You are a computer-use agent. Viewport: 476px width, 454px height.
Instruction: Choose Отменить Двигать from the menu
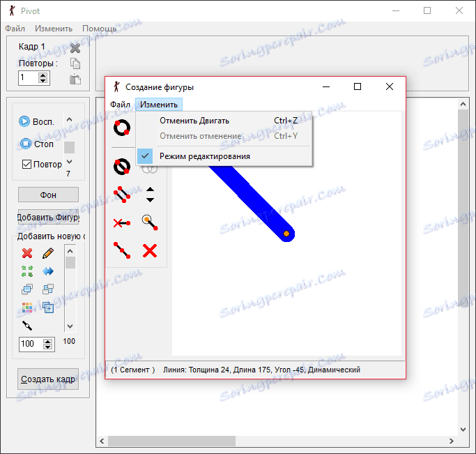click(x=224, y=121)
